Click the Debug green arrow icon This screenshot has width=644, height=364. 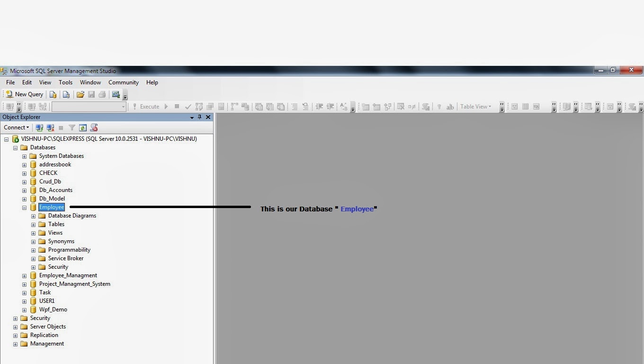[x=166, y=107]
